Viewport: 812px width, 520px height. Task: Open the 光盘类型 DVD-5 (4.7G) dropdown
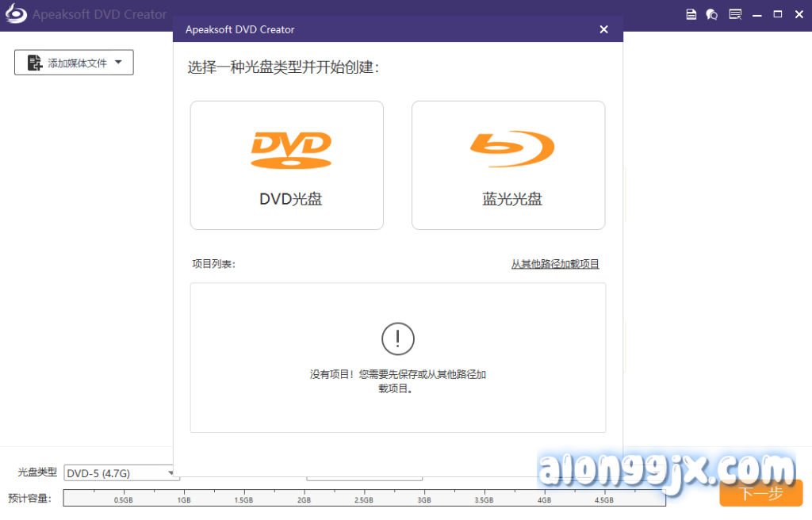pos(121,473)
